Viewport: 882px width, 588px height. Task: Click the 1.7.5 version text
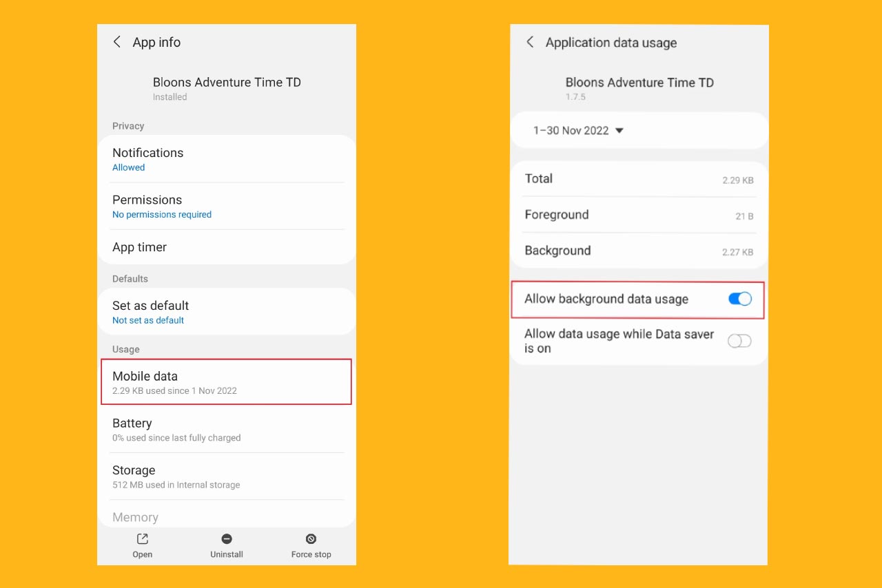point(575,97)
